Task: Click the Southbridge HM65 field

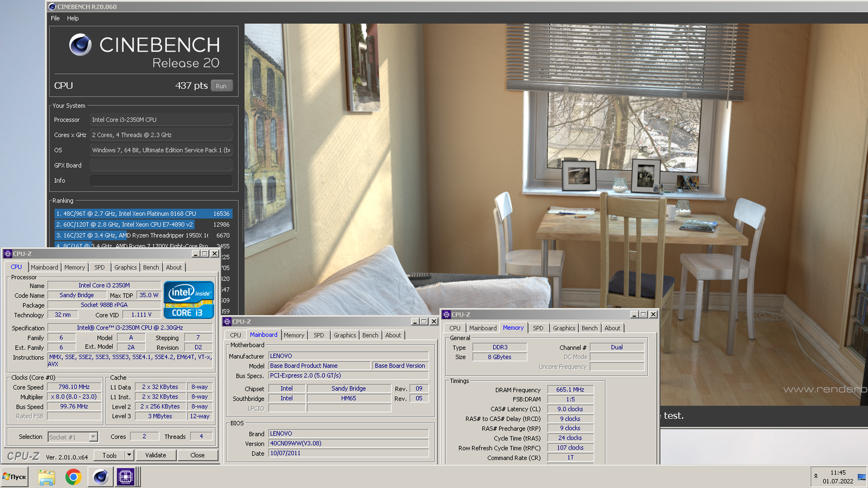Action: point(349,398)
